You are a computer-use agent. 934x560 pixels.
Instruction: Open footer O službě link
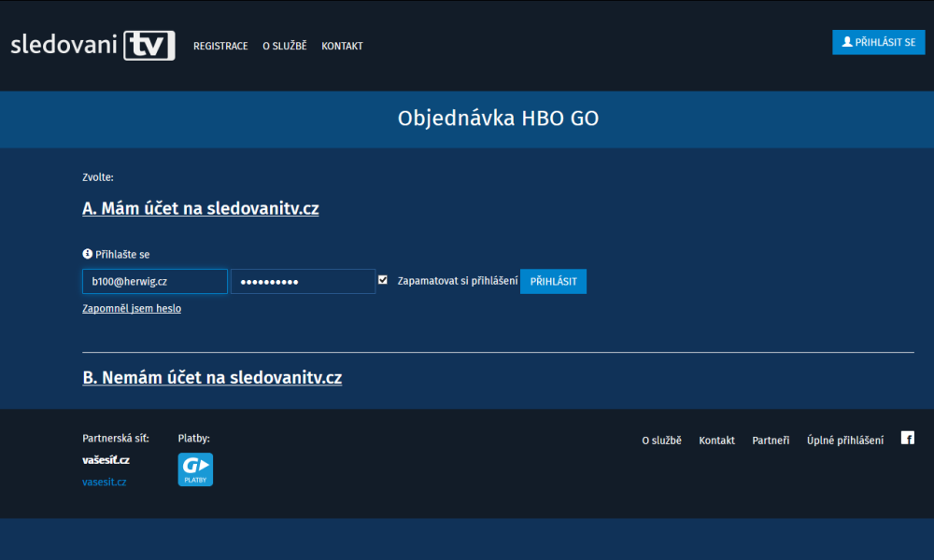pyautogui.click(x=662, y=441)
